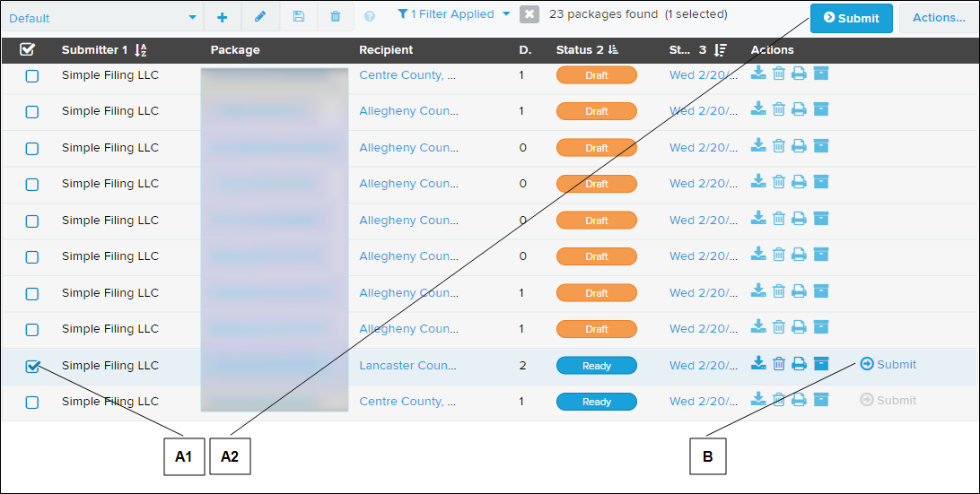This screenshot has height=494, width=980.
Task: Delete the Lancaster County package
Action: (x=779, y=363)
